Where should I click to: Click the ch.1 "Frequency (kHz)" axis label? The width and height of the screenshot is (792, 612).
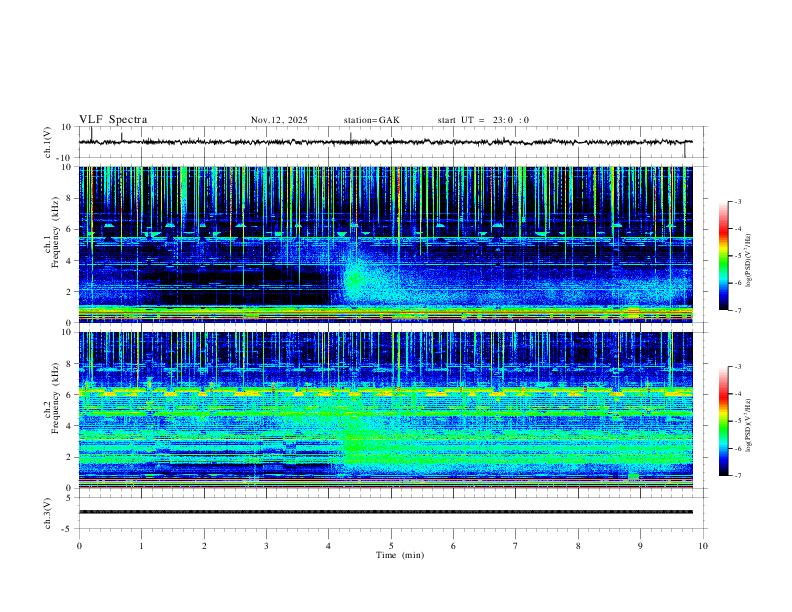click(x=55, y=232)
